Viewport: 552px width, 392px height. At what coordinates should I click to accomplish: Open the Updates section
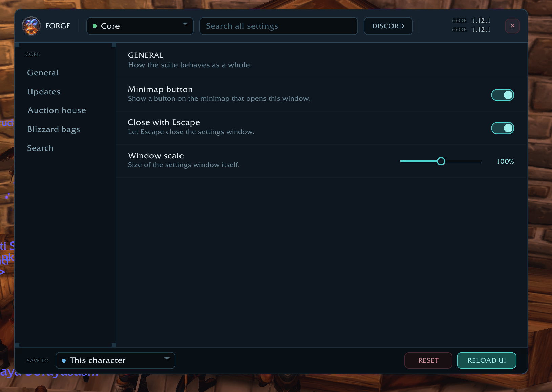pos(44,92)
